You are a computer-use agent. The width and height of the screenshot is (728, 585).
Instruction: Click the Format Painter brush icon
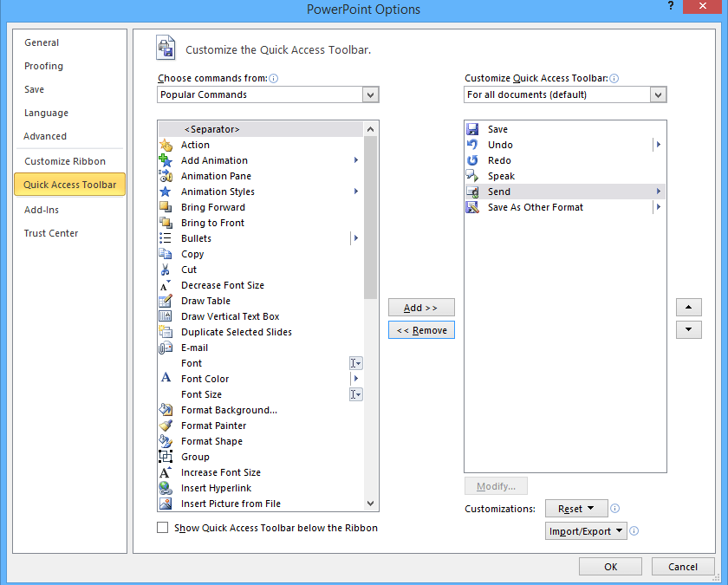166,426
